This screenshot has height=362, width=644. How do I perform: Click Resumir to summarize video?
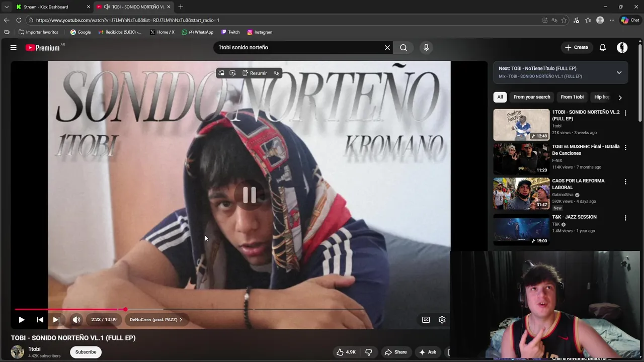tap(255, 73)
